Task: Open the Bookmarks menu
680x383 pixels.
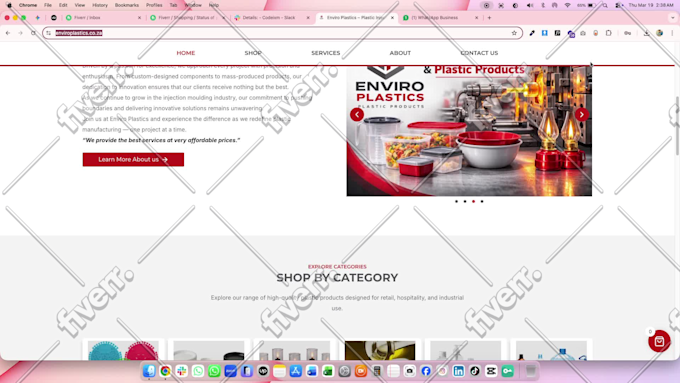Action: [x=127, y=5]
